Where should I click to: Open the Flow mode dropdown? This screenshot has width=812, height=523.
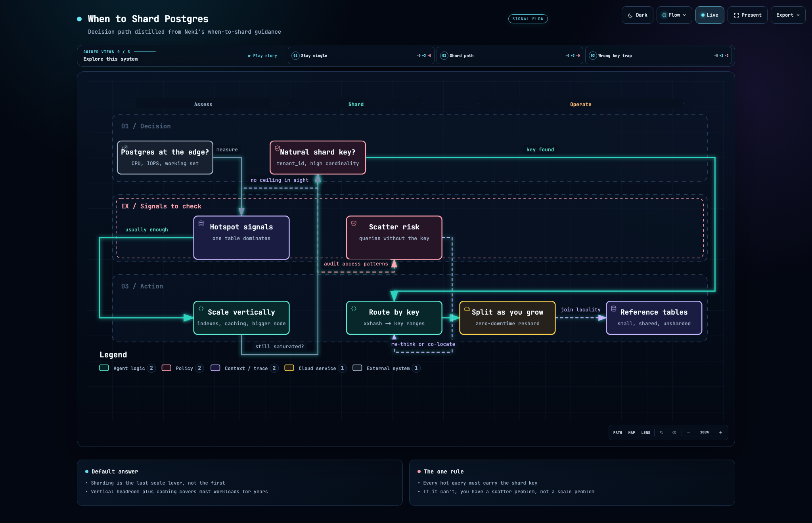tap(674, 15)
